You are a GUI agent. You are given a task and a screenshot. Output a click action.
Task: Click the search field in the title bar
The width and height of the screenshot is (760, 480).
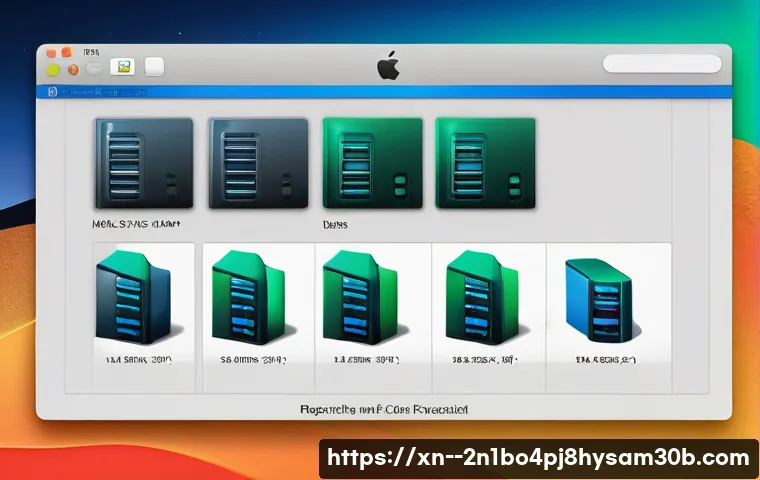click(x=661, y=64)
